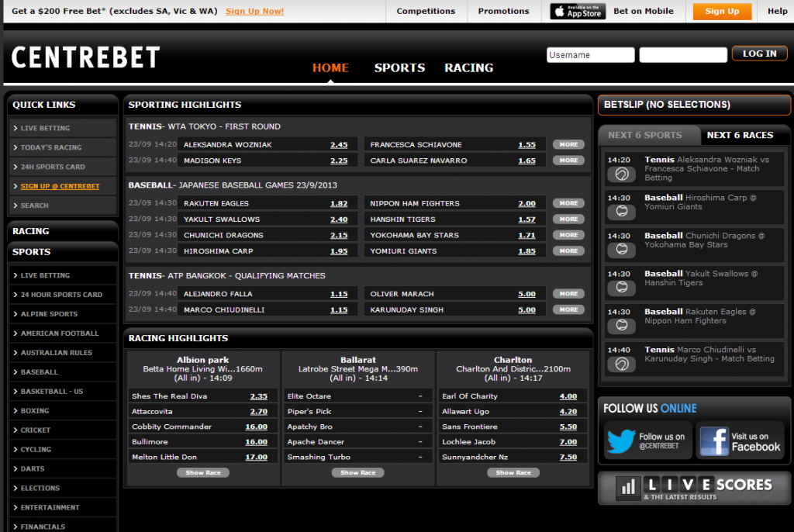
Task: Click baseball icon for Rakuten Eagles @ Nippon Ham
Action: pos(621,325)
